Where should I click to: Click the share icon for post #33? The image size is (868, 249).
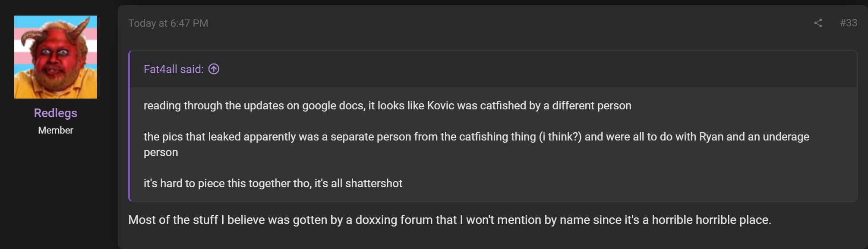point(818,23)
